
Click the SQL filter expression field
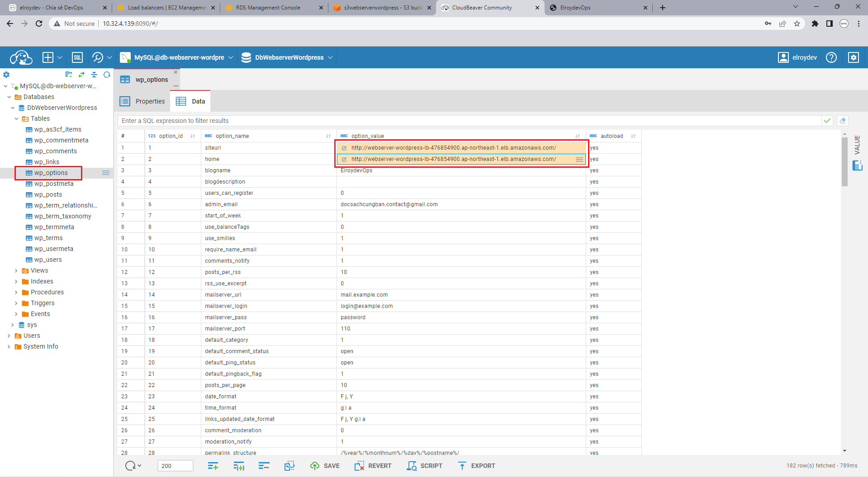(470, 121)
